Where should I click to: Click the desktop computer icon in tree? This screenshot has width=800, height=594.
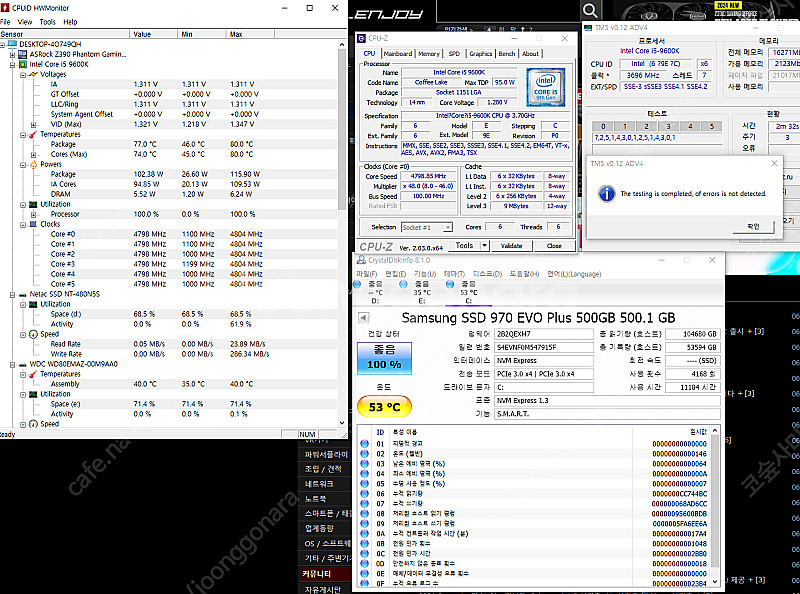(12, 44)
